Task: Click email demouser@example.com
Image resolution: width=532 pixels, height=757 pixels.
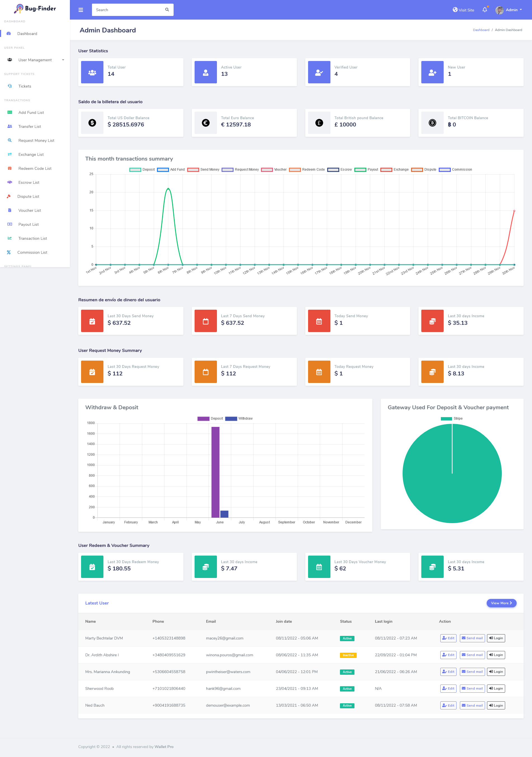Action: (228, 706)
